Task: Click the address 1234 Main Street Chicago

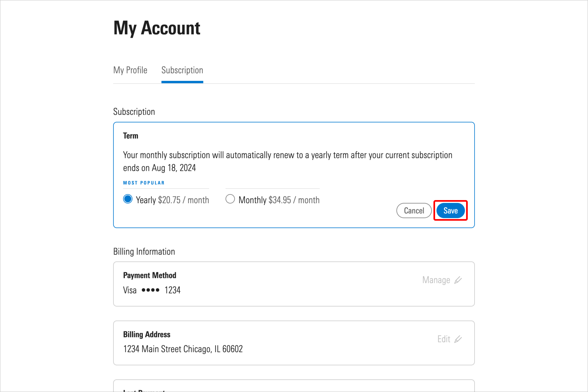Action: (183, 349)
